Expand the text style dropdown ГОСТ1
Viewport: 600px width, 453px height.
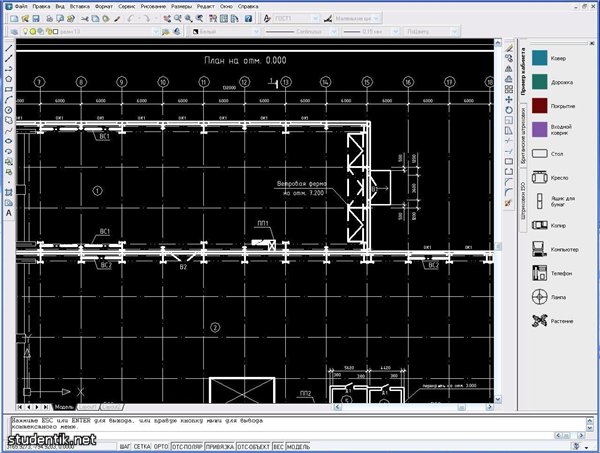[x=315, y=18]
